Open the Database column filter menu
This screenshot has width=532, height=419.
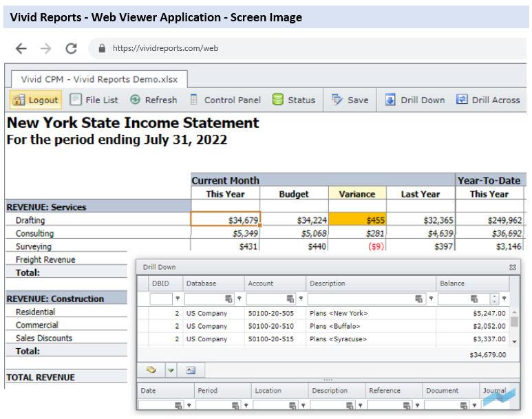pyautogui.click(x=240, y=299)
